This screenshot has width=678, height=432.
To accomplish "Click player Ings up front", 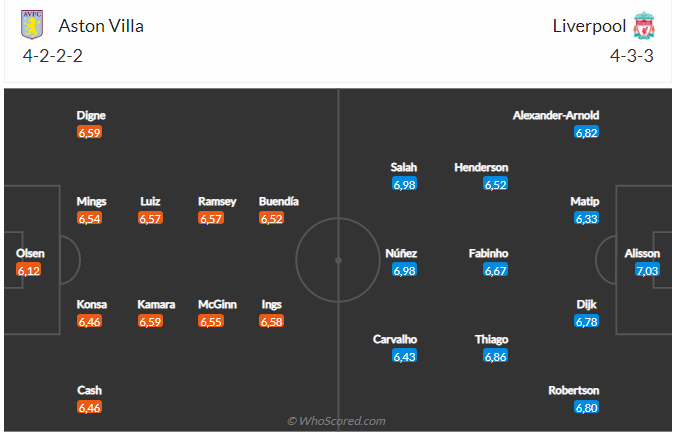I will [x=270, y=304].
